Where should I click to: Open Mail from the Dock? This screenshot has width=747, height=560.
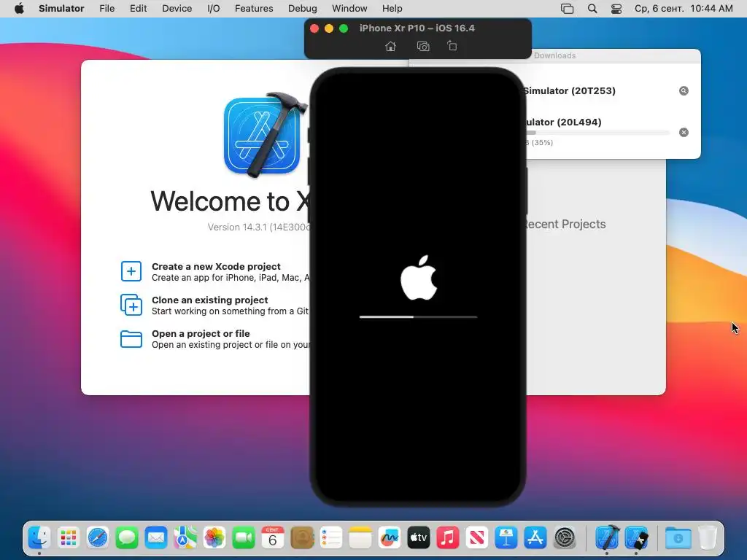click(156, 538)
